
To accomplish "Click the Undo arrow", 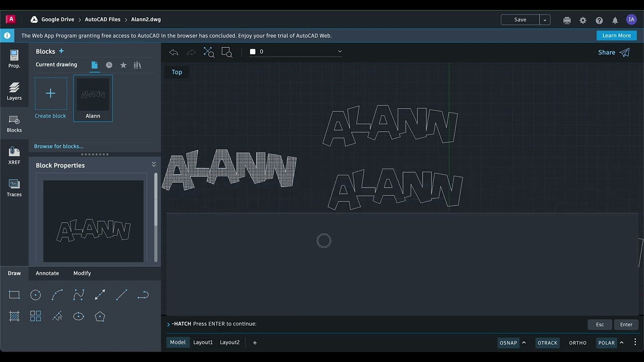I will 174,52.
